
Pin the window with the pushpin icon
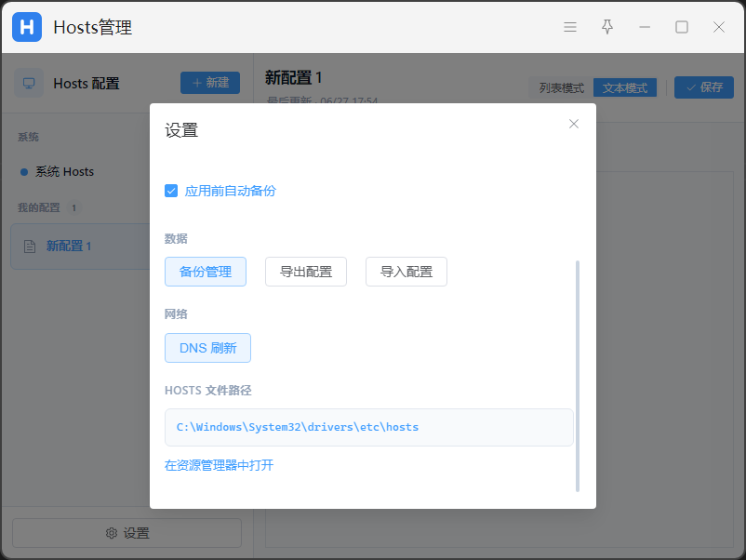point(607,27)
